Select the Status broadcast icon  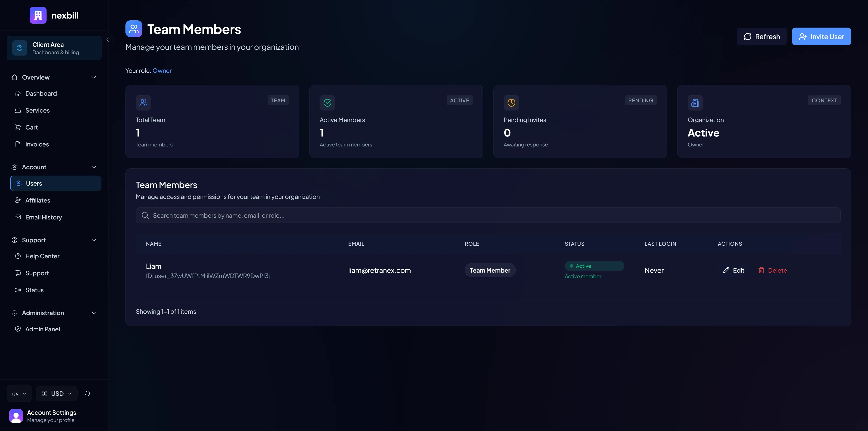tap(18, 290)
